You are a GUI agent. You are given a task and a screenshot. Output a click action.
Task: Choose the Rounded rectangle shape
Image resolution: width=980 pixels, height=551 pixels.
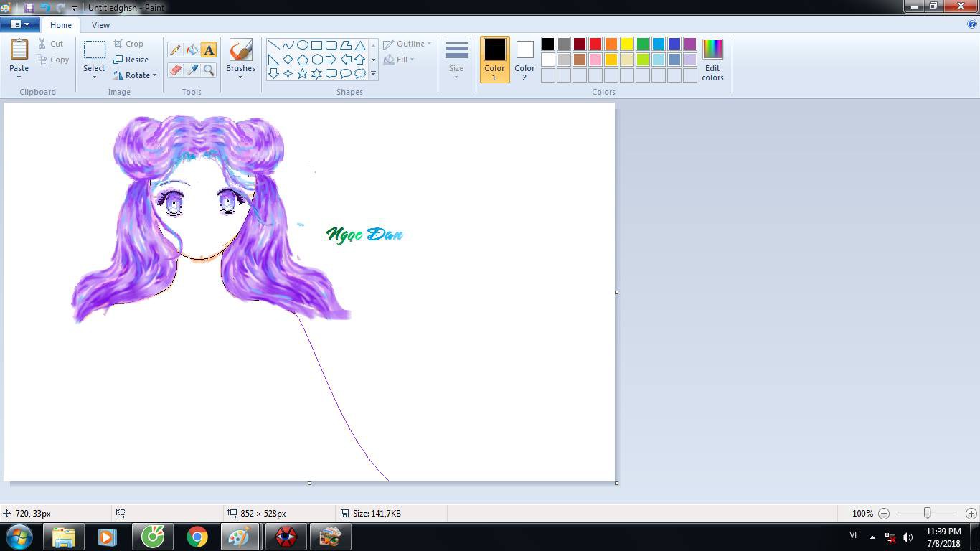[x=331, y=45]
